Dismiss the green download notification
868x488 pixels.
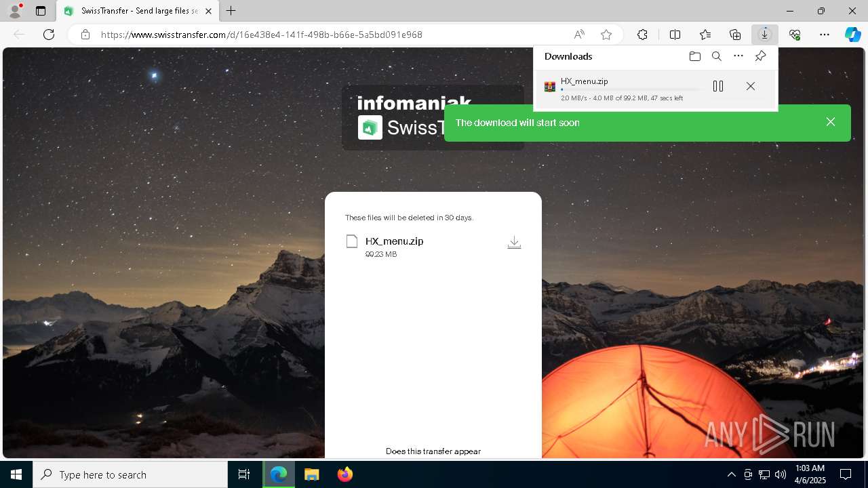pyautogui.click(x=831, y=122)
